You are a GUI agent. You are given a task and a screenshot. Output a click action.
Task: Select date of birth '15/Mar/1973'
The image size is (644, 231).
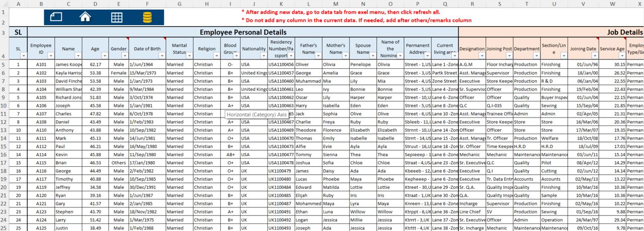click(147, 73)
